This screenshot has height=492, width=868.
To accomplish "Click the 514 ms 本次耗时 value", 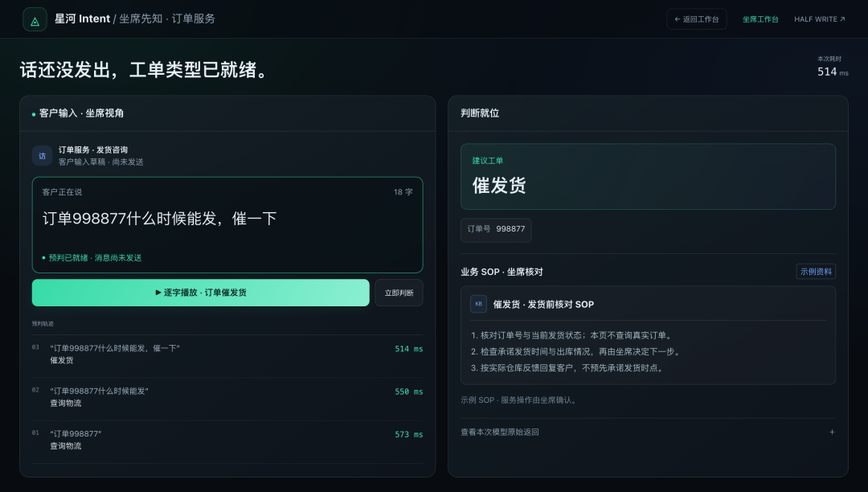I will coord(833,72).
